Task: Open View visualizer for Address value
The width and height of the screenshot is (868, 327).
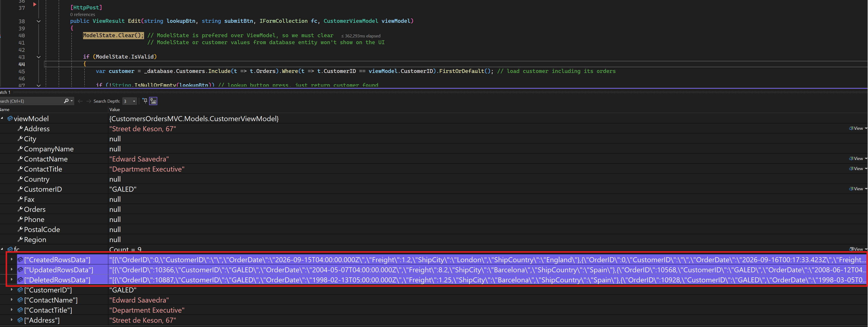Action: 858,128
